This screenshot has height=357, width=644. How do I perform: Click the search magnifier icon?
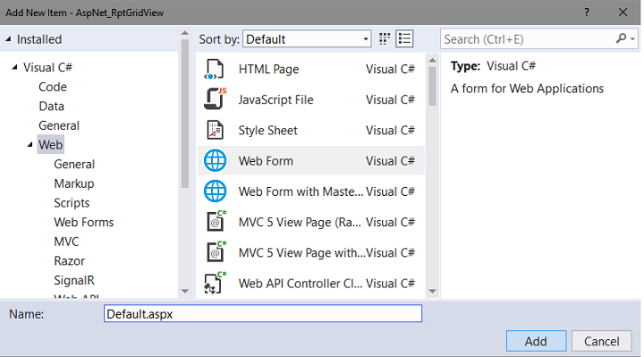click(x=622, y=38)
